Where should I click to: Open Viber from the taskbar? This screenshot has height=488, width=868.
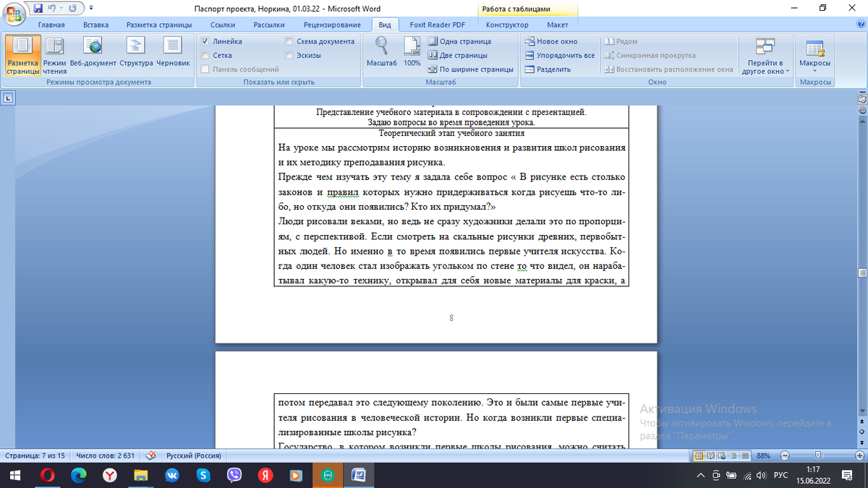coord(234,476)
